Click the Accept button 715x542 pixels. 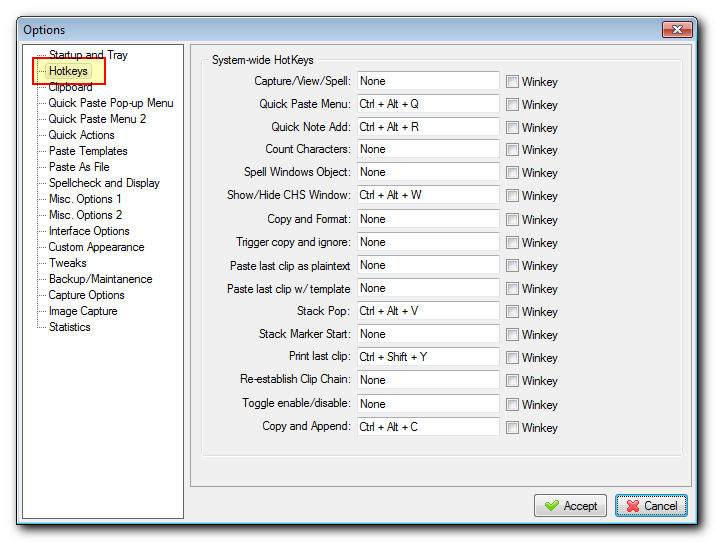click(x=571, y=506)
